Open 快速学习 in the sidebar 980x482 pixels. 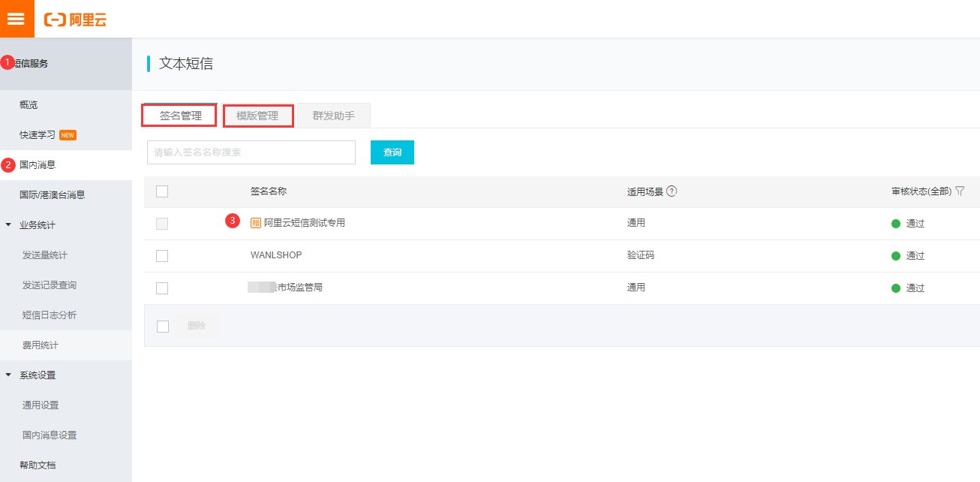pyautogui.click(x=38, y=135)
